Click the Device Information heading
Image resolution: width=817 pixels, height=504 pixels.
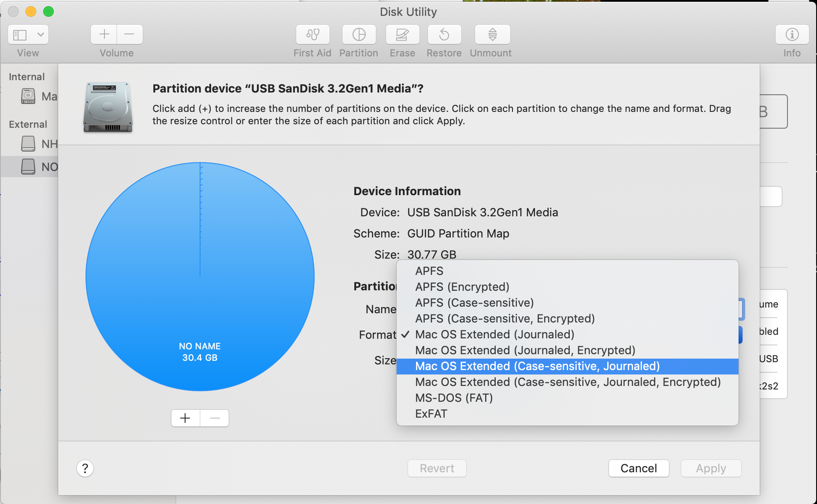coord(407,191)
